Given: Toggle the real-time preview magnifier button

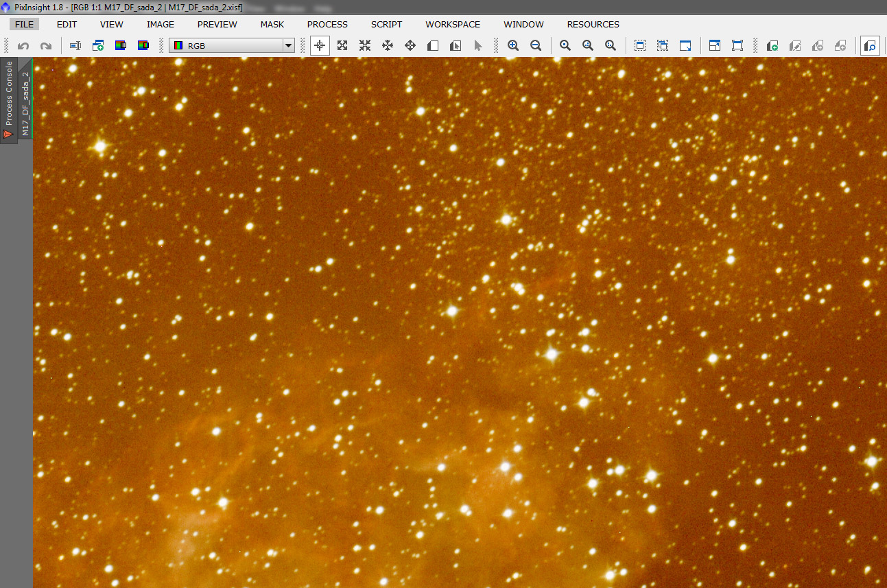Looking at the screenshot, I should point(870,46).
